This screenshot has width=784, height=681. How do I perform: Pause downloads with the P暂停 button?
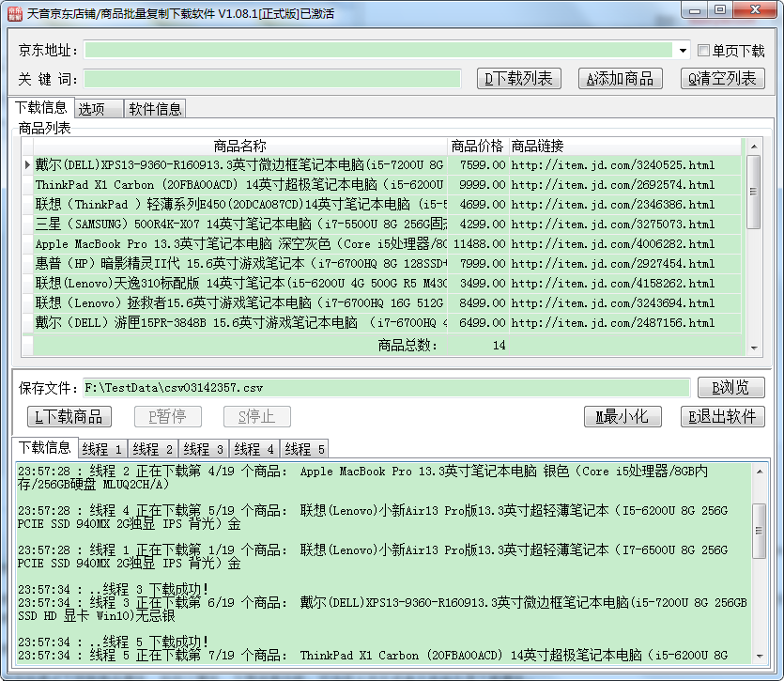click(x=167, y=417)
